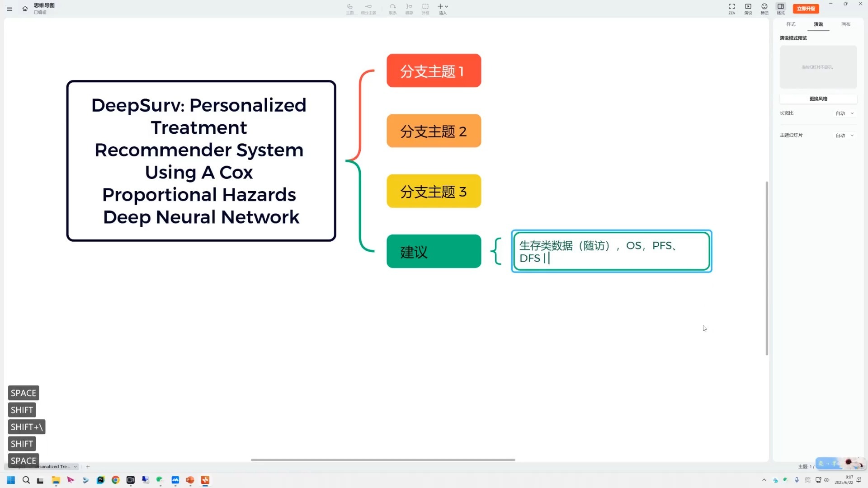This screenshot has height=488, width=868.
Task: Go to the home screen icon
Action: pos(25,9)
